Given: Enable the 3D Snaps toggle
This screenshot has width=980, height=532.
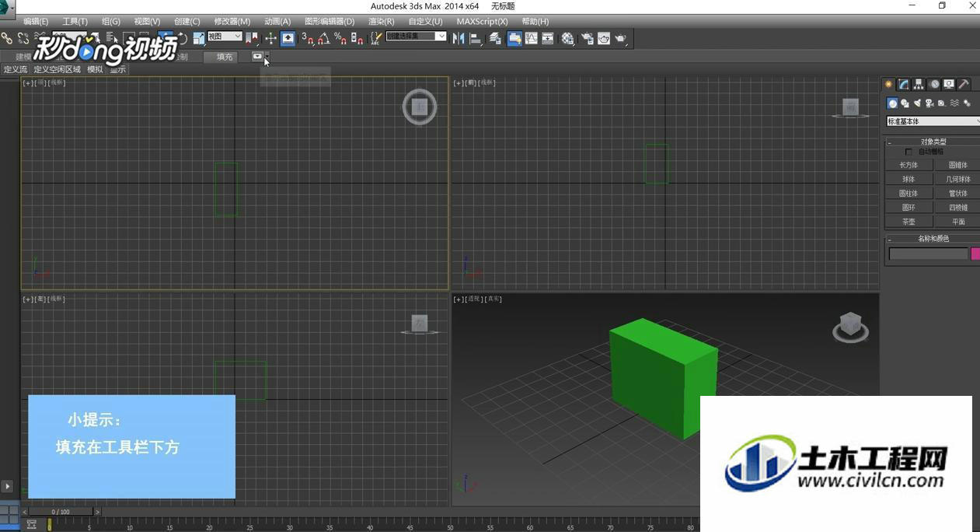Looking at the screenshot, I should (x=308, y=38).
